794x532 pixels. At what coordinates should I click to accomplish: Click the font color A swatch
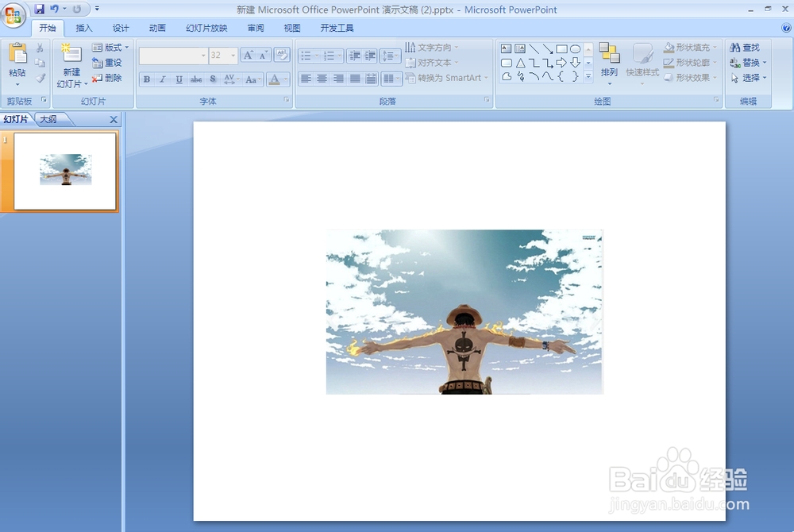click(274, 79)
